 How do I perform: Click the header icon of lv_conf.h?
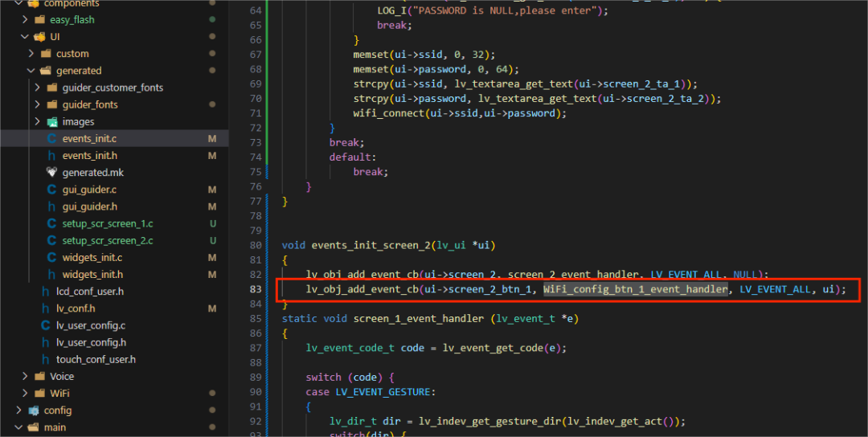coord(45,308)
